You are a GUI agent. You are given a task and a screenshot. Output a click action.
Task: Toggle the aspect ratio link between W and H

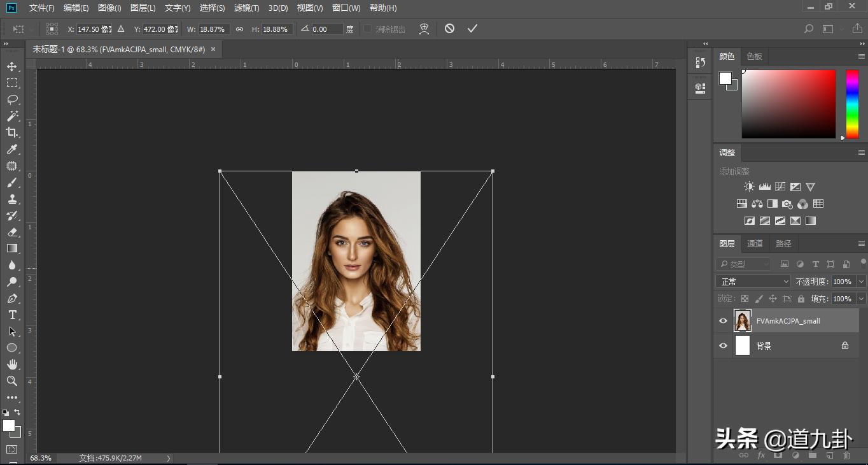pyautogui.click(x=239, y=29)
